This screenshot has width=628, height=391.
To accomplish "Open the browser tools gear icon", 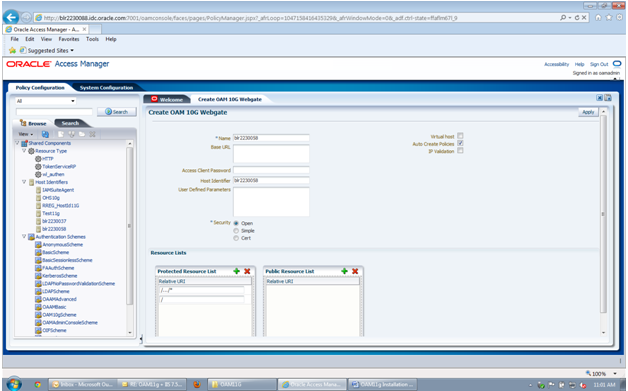I will click(620, 17).
